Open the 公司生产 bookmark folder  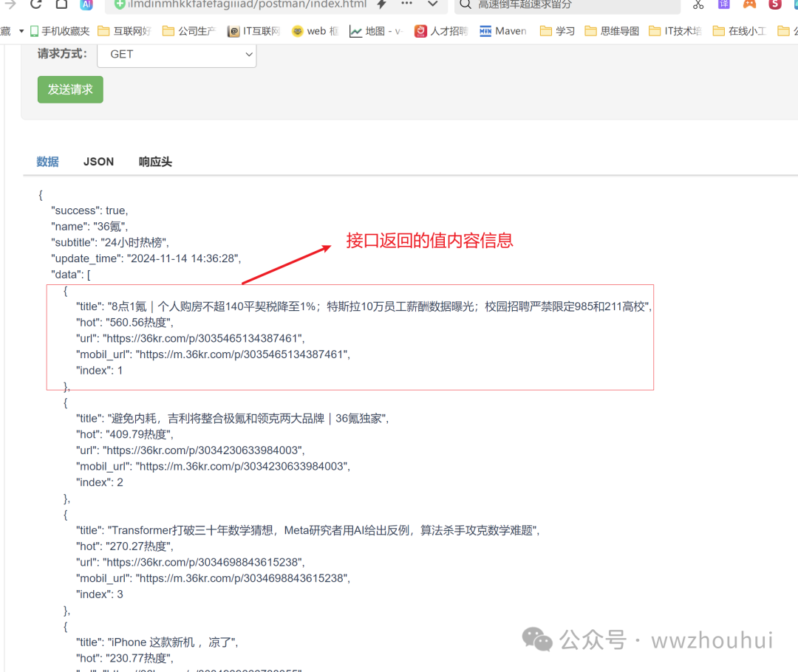point(189,31)
